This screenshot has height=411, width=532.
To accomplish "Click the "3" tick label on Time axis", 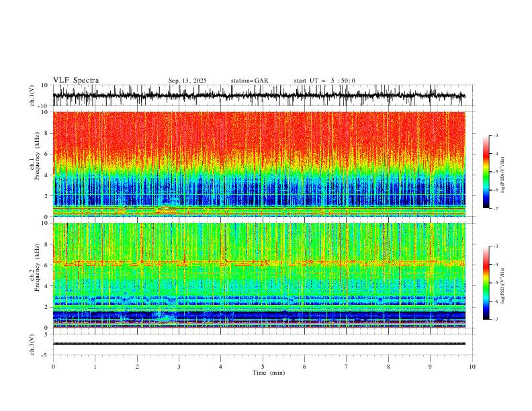I will click(x=179, y=367).
